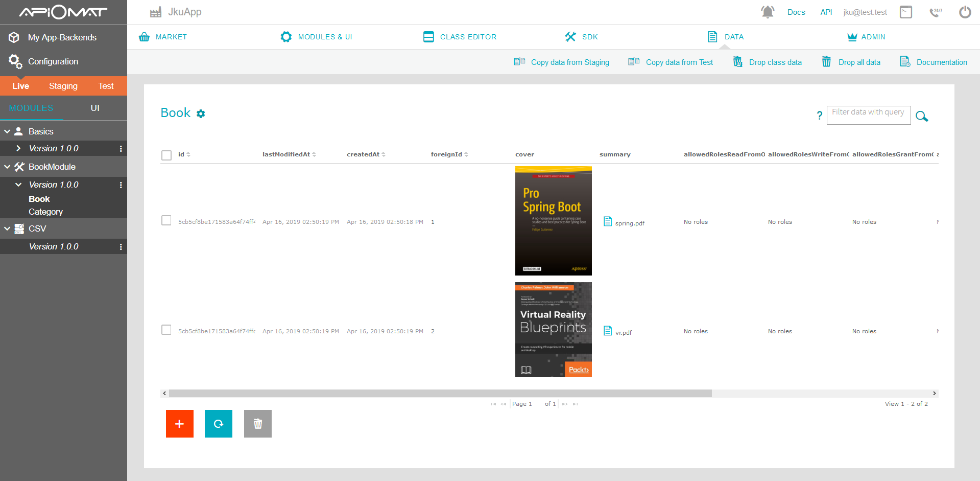Viewport: 980px width, 481px height.
Task: Click Drop all data
Action: [x=851, y=62]
